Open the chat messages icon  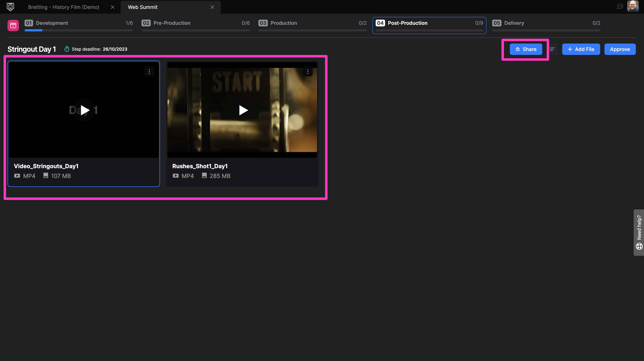[620, 6]
